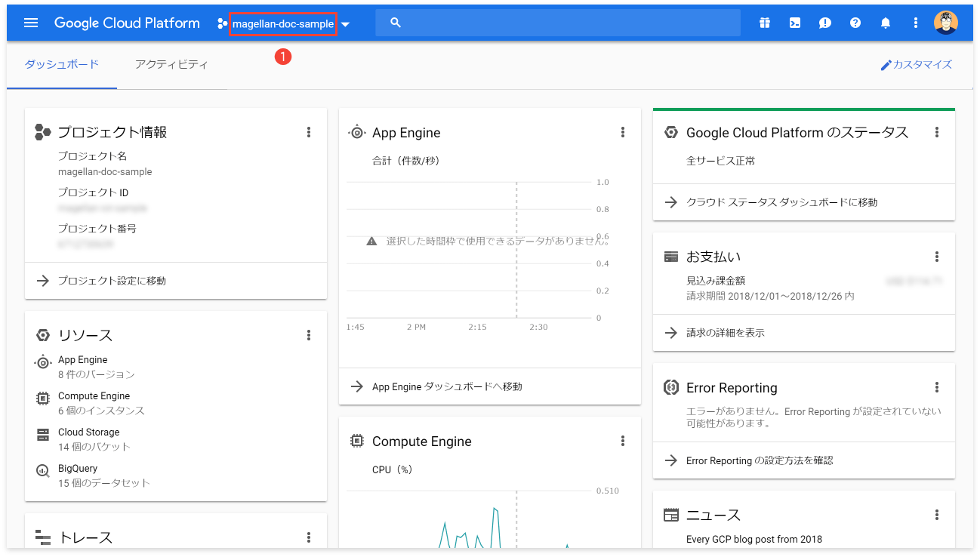Click BigQuery icon in リソース
Viewport: 980px width, 557px height.
[43, 470]
